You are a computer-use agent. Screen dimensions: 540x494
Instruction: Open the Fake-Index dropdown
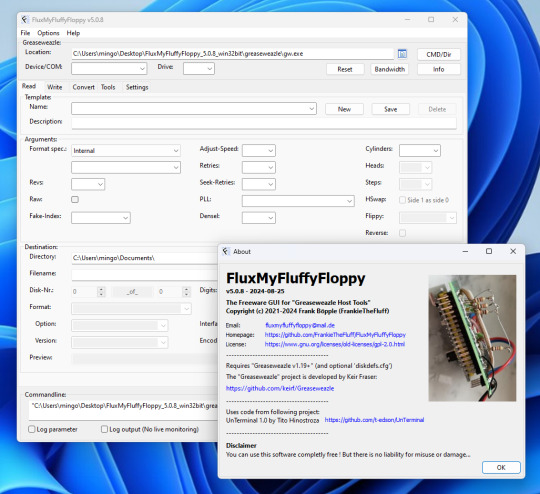tap(101, 218)
